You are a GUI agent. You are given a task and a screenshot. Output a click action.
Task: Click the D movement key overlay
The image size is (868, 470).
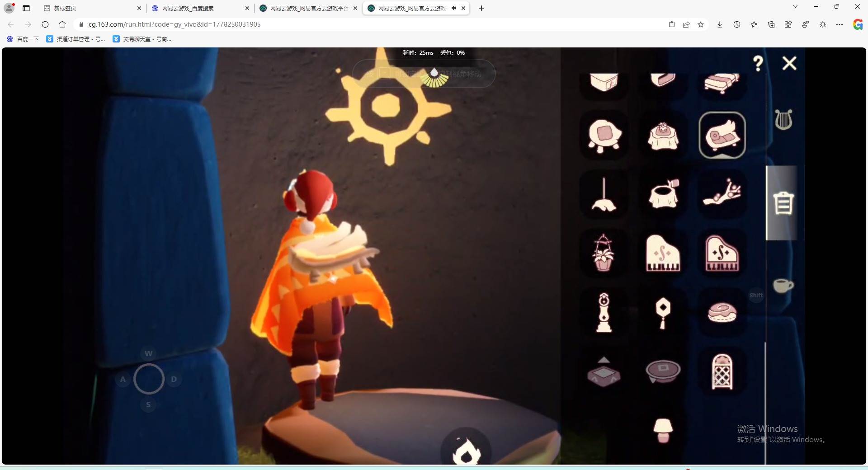click(174, 379)
